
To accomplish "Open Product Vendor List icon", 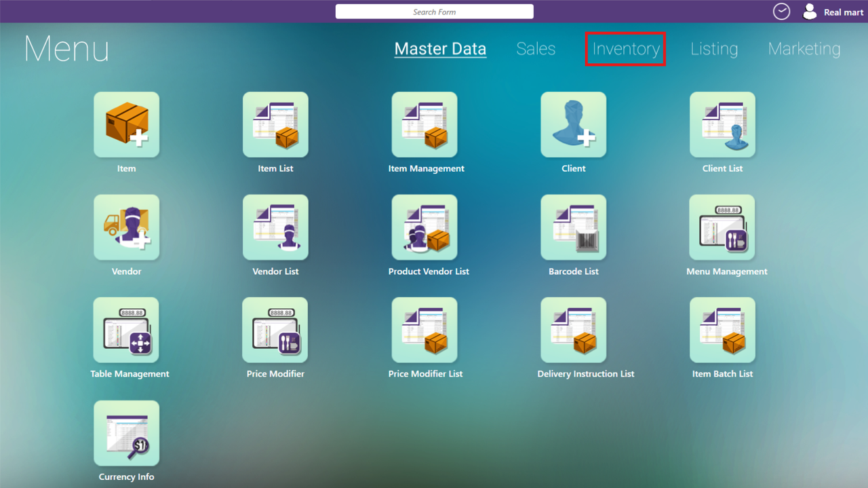I will (425, 227).
